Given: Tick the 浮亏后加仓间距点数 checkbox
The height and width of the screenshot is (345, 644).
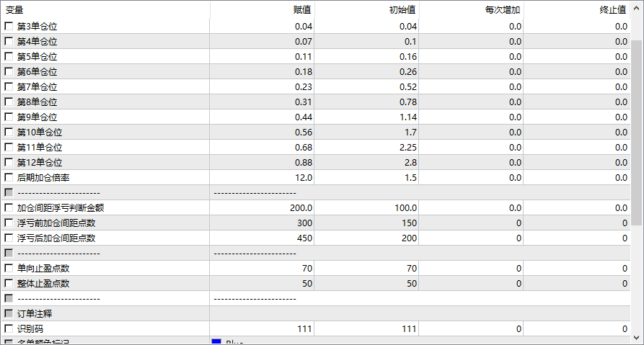Looking at the screenshot, I should (9, 238).
